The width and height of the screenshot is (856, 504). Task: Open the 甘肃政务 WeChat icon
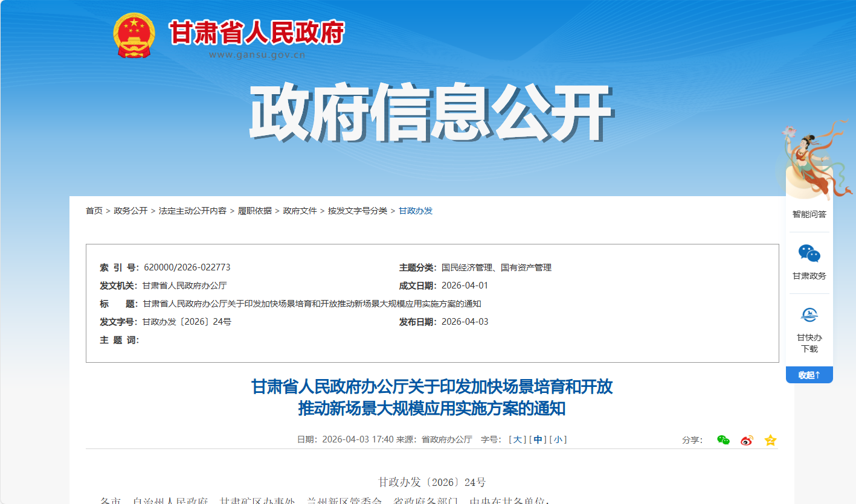click(809, 254)
